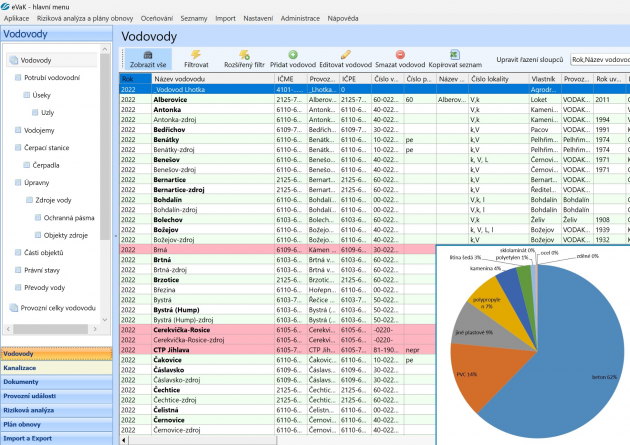Select the Bedřichov table row
This screenshot has height=445, width=630.
point(374,130)
